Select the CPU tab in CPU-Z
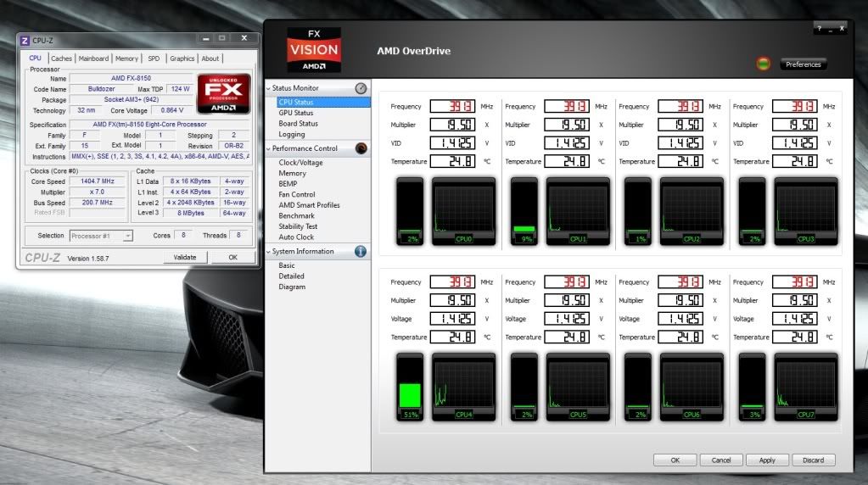868x485 pixels. tap(36, 58)
